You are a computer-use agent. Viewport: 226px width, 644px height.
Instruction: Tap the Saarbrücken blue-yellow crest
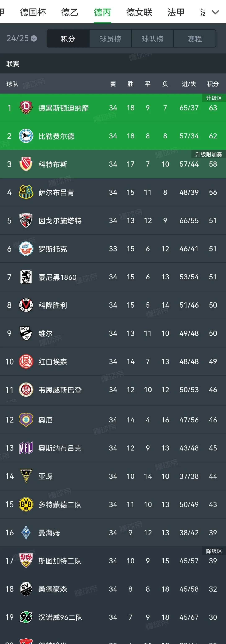(x=26, y=192)
